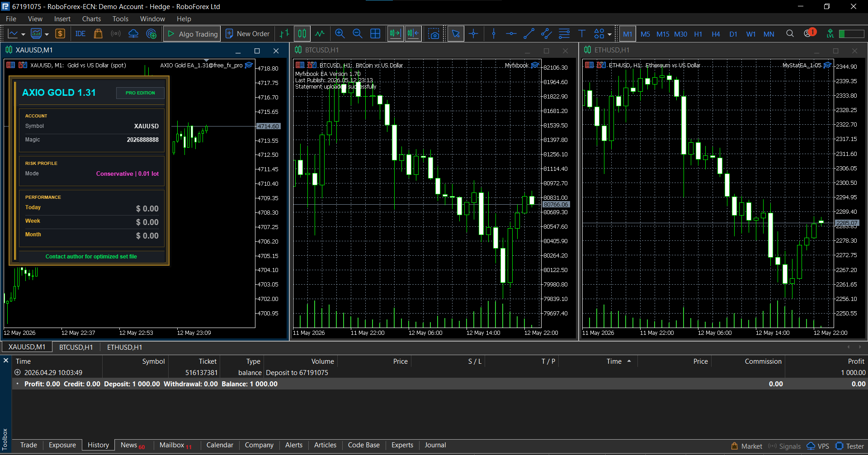Toggle chart auto-scroll to end
This screenshot has height=455, width=868.
(396, 34)
